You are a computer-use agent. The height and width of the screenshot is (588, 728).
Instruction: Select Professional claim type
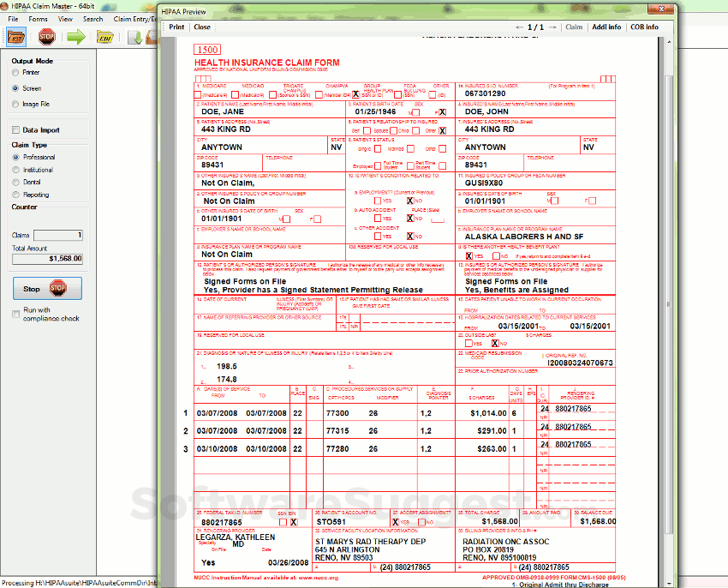pos(15,157)
